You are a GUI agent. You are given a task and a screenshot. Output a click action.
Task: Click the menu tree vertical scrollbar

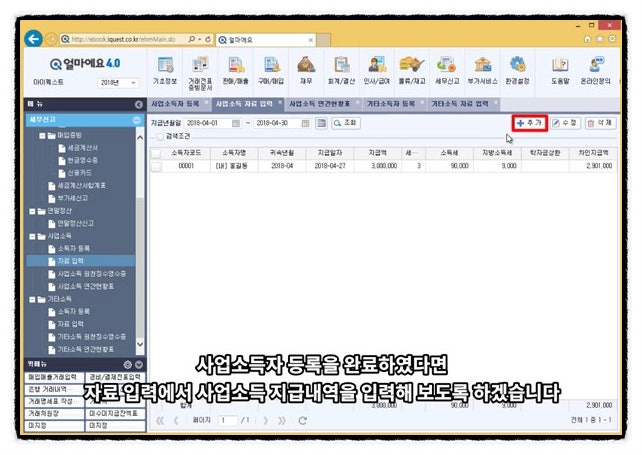pos(140,240)
